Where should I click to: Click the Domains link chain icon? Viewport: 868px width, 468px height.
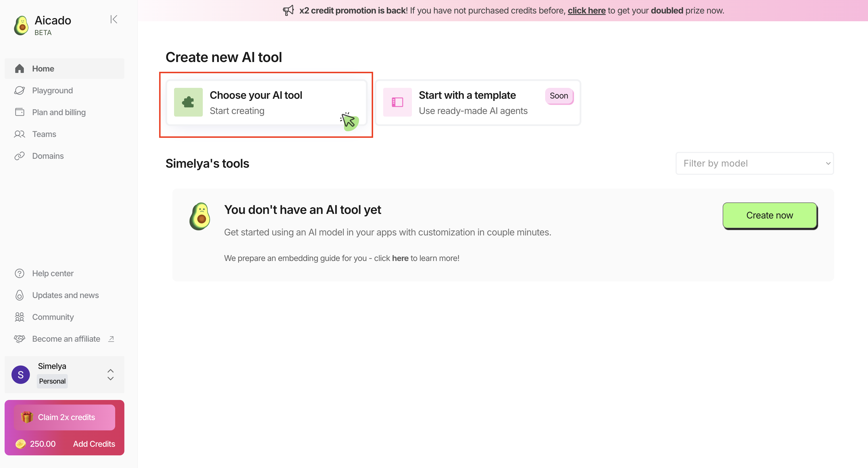[x=20, y=156]
